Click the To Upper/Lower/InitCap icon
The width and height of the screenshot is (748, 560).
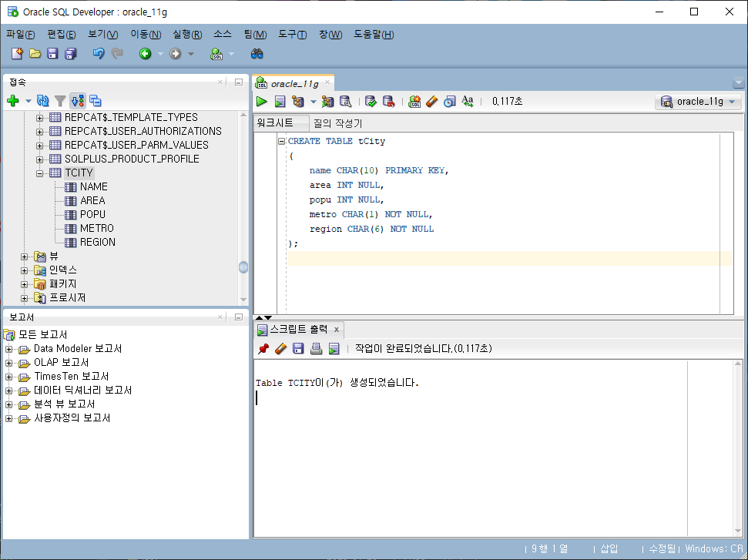468,101
